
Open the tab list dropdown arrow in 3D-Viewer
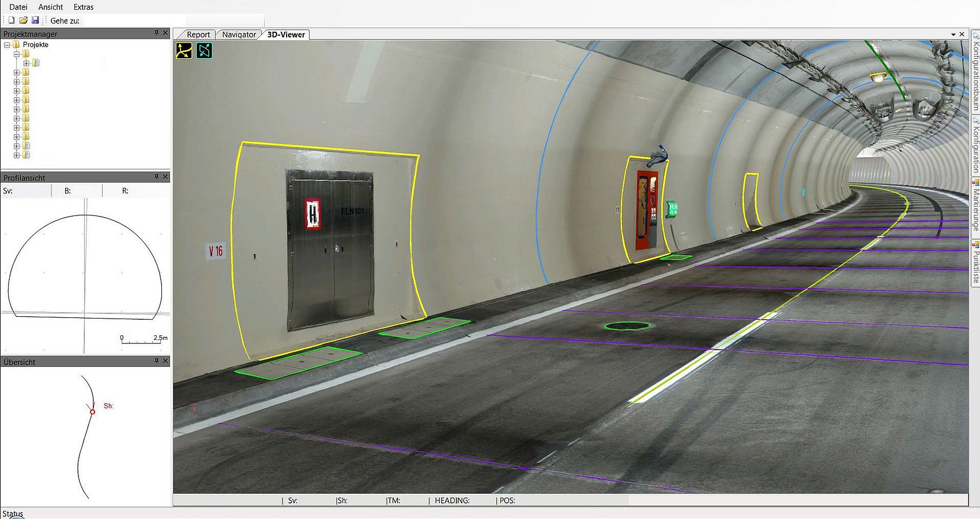[x=953, y=35]
